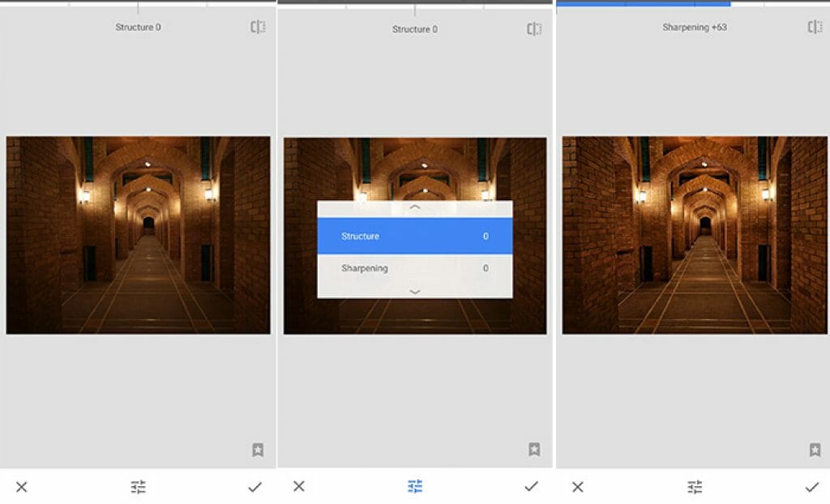Click the compare icon in the middle panel
The height and width of the screenshot is (504, 830).
(533, 28)
